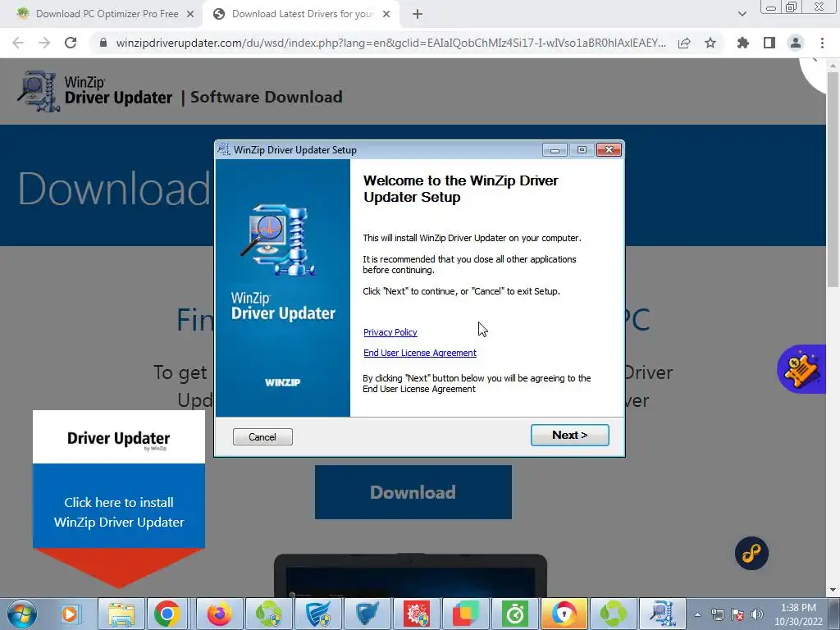
Task: Open the Privacy Policy link
Action: point(390,332)
